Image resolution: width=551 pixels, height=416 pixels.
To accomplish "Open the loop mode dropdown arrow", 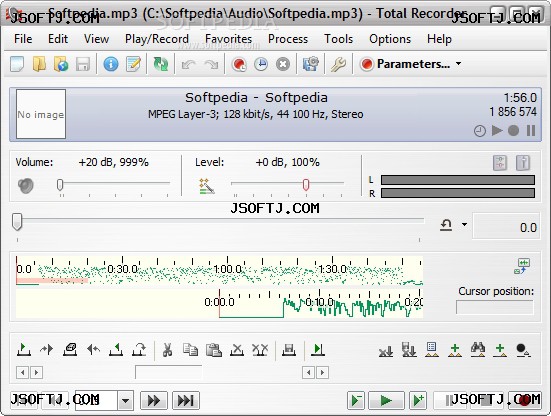I will [x=464, y=224].
